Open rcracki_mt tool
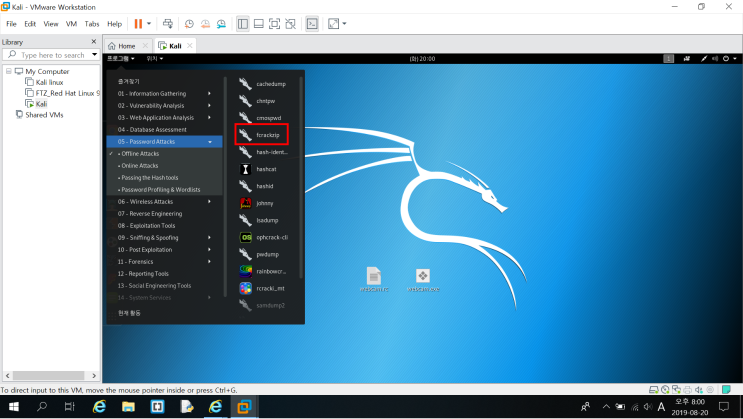 tap(263, 288)
